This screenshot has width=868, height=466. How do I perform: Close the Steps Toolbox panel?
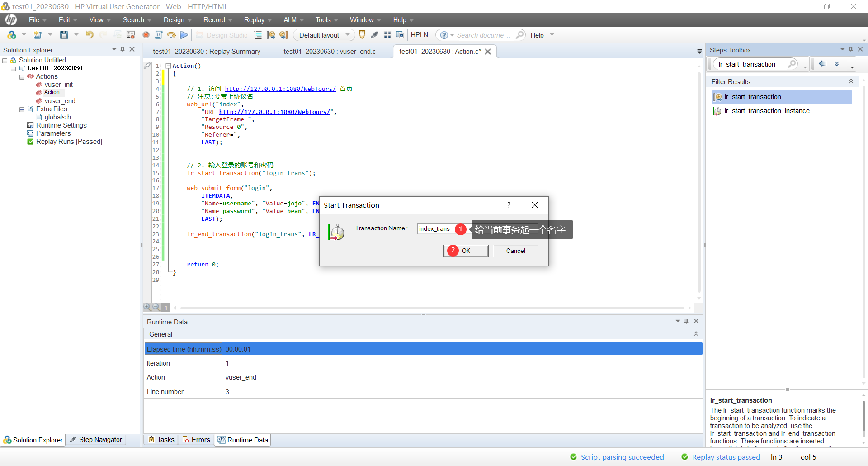[860, 49]
